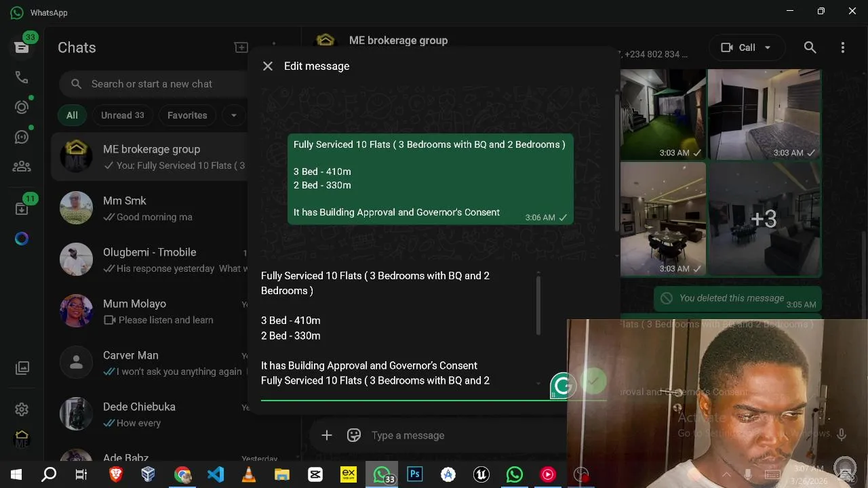
Task: Close the Edit message dialog
Action: point(268,66)
